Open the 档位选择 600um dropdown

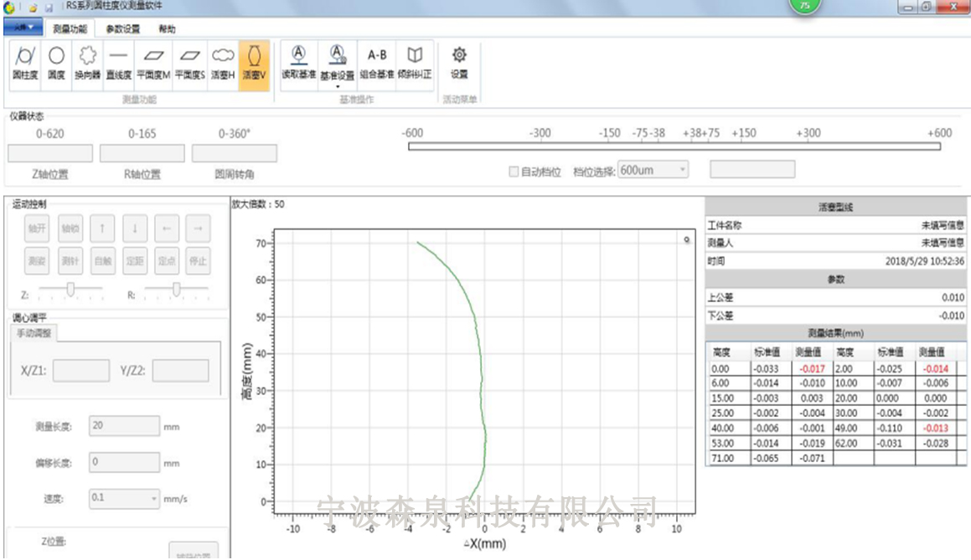(653, 170)
